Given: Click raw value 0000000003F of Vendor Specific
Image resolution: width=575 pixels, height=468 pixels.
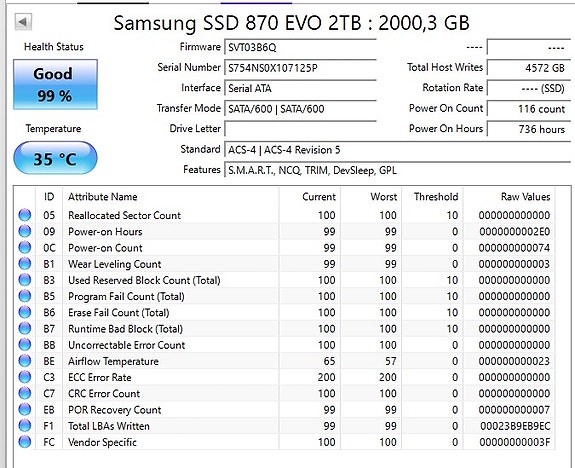Looking at the screenshot, I should click(x=514, y=442).
